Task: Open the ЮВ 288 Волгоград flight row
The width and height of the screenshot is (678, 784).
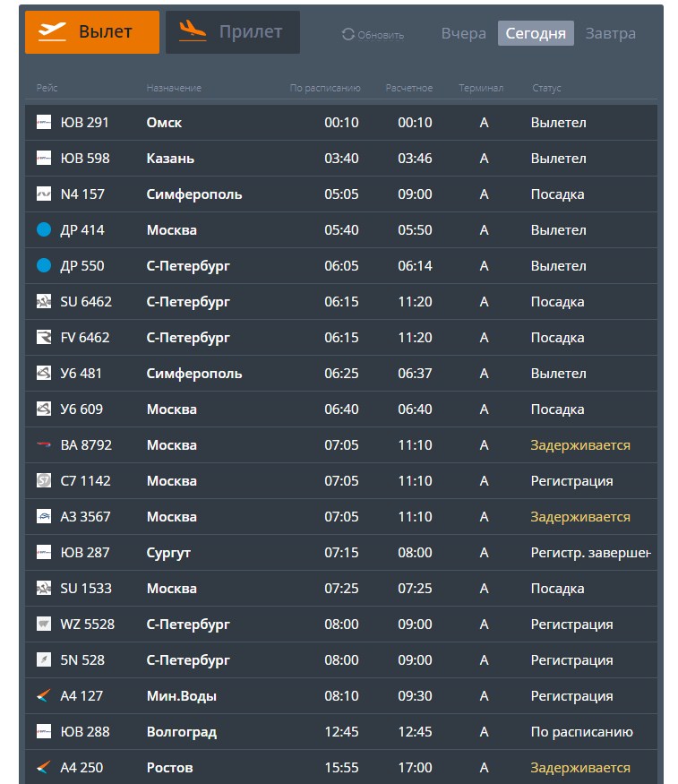Action: [x=340, y=731]
